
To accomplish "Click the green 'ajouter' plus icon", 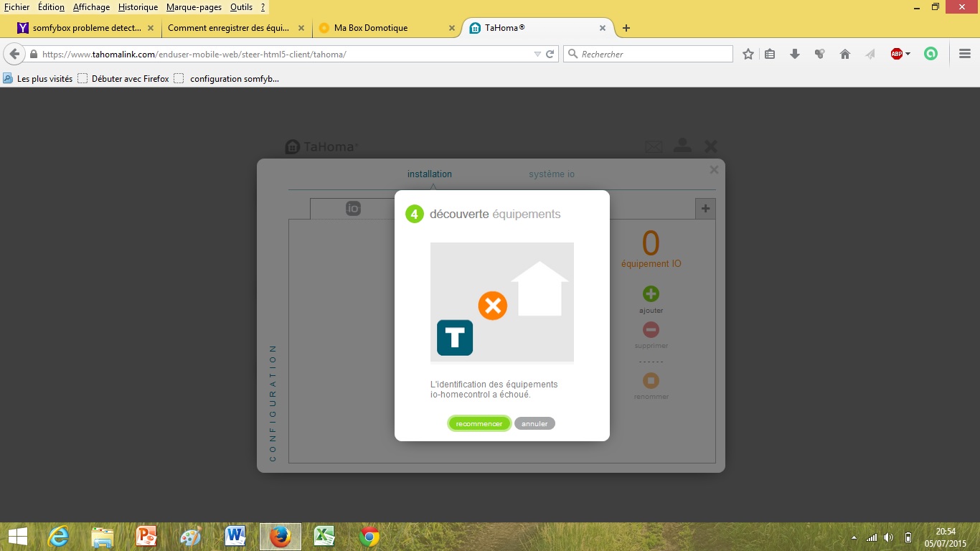I will coord(651,293).
